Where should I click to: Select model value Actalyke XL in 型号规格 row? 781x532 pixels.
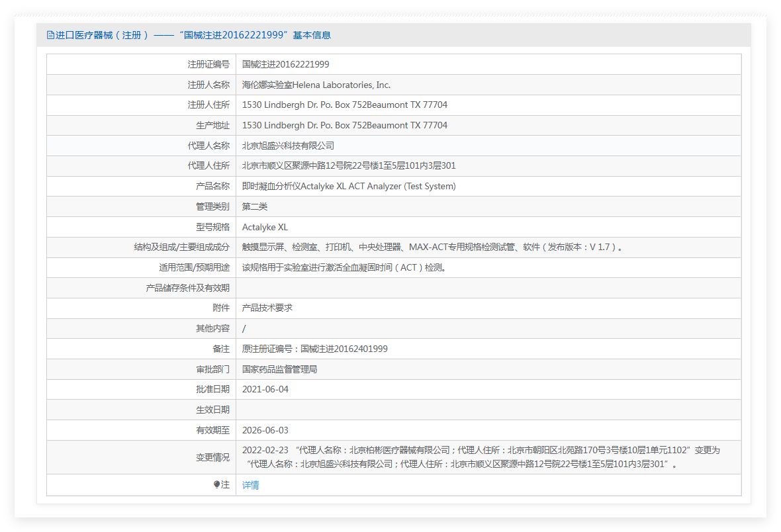265,227
